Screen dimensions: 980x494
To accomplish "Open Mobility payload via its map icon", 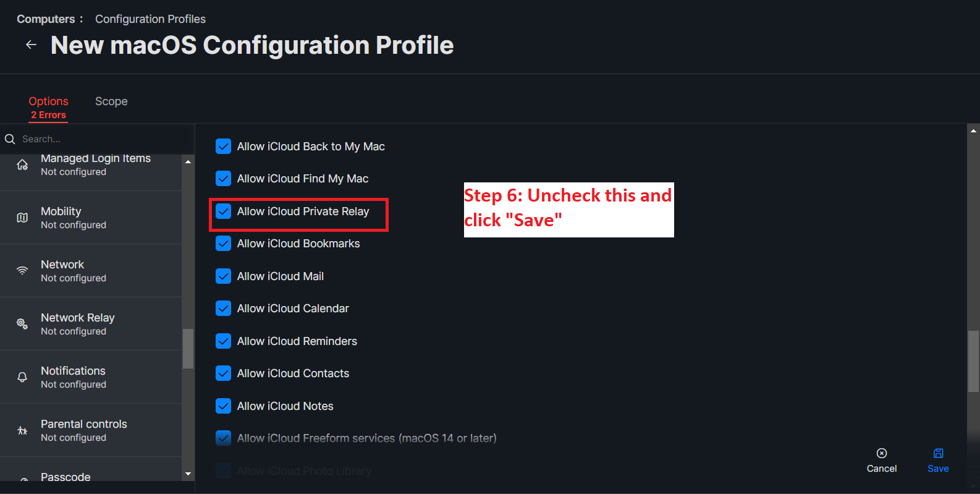I will [x=22, y=218].
